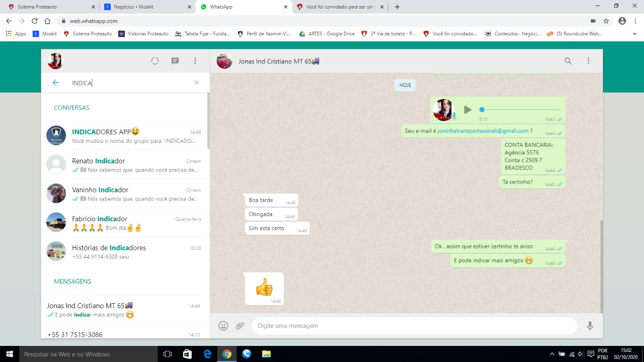Open Task View in Windows taskbar

click(168, 354)
